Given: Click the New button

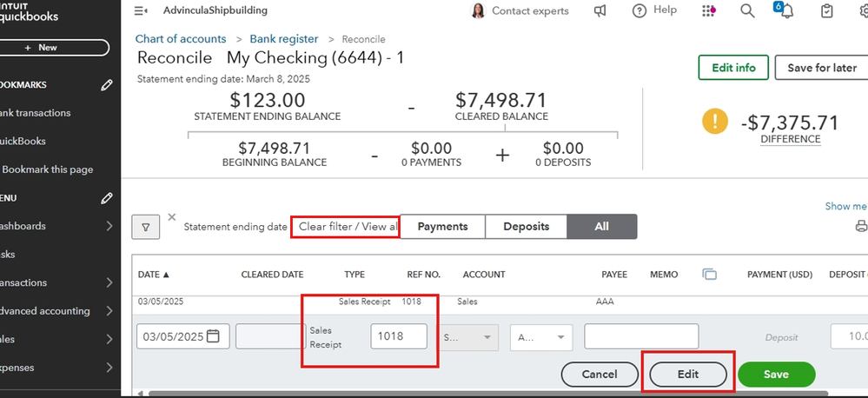Looking at the screenshot, I should click(54, 48).
